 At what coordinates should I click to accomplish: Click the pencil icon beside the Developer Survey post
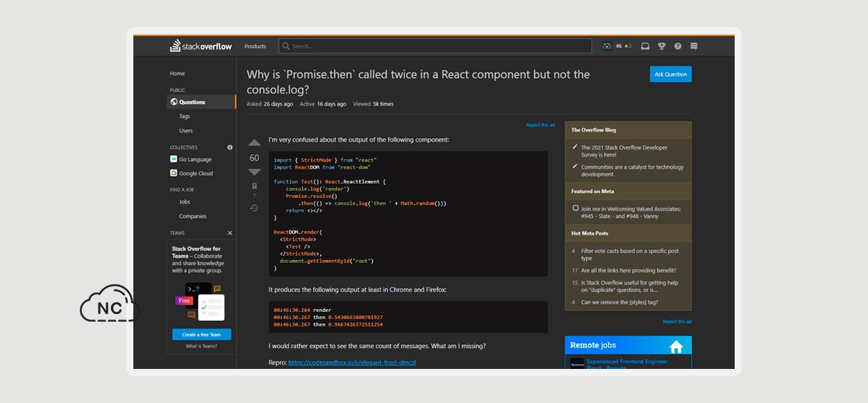tap(575, 147)
